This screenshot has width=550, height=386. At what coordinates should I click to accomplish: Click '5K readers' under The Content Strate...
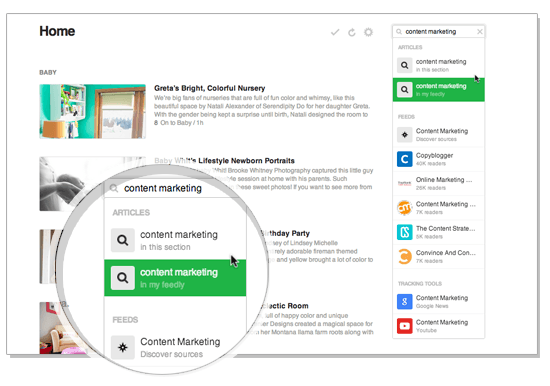click(429, 237)
